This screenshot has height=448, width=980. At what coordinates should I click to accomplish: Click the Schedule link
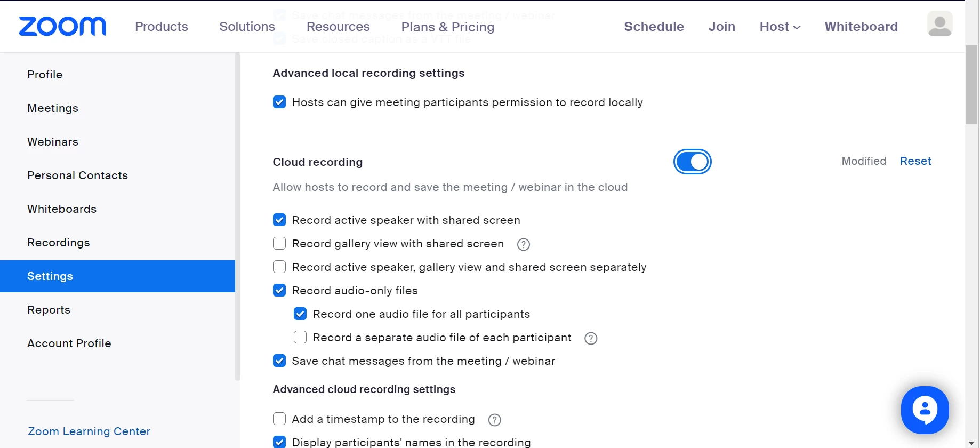(654, 27)
